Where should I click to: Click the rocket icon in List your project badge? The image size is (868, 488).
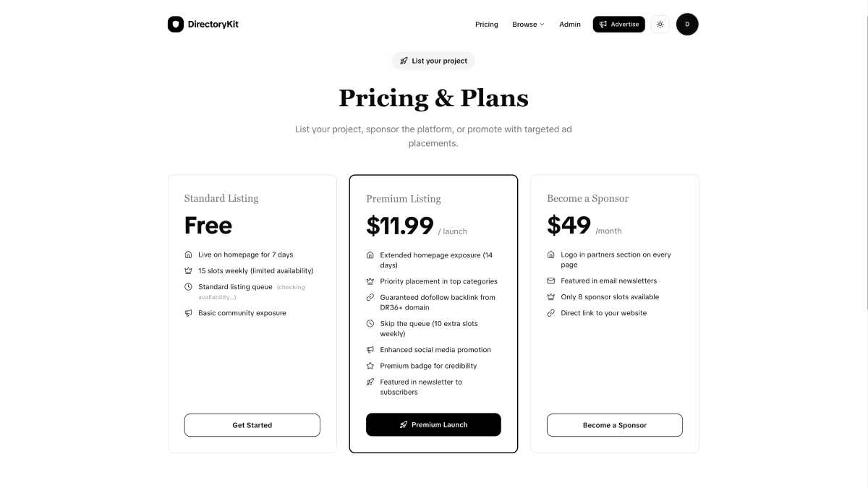coord(404,61)
